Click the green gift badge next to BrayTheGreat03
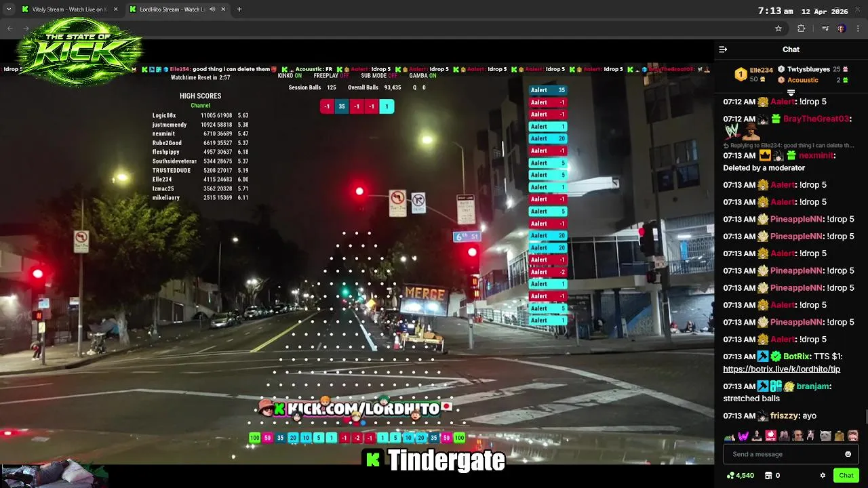868x488 pixels. [x=776, y=119]
